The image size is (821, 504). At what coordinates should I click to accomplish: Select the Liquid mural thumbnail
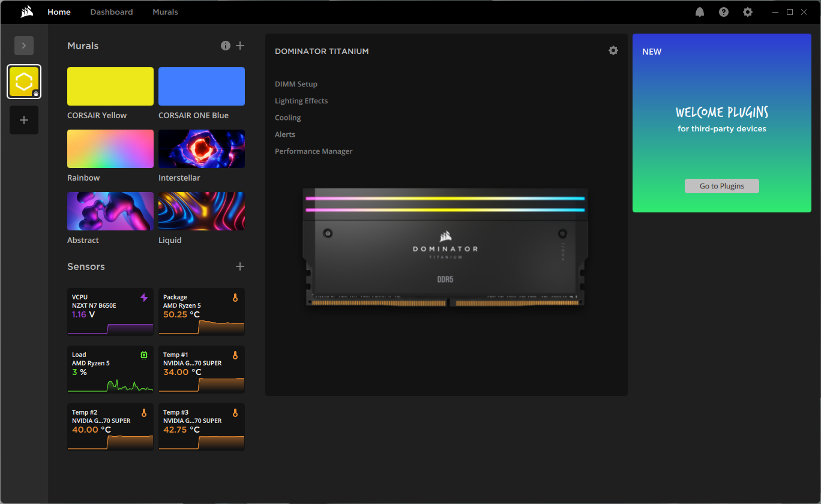point(202,211)
